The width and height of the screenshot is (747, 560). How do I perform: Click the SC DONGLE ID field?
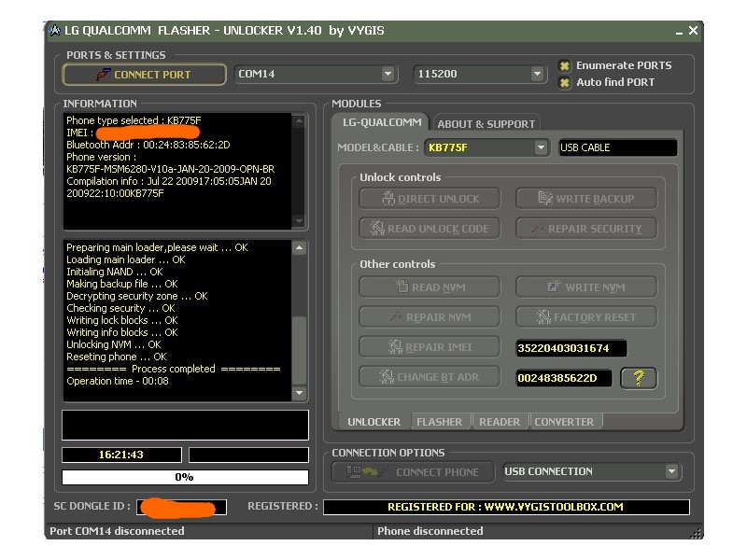tap(181, 507)
